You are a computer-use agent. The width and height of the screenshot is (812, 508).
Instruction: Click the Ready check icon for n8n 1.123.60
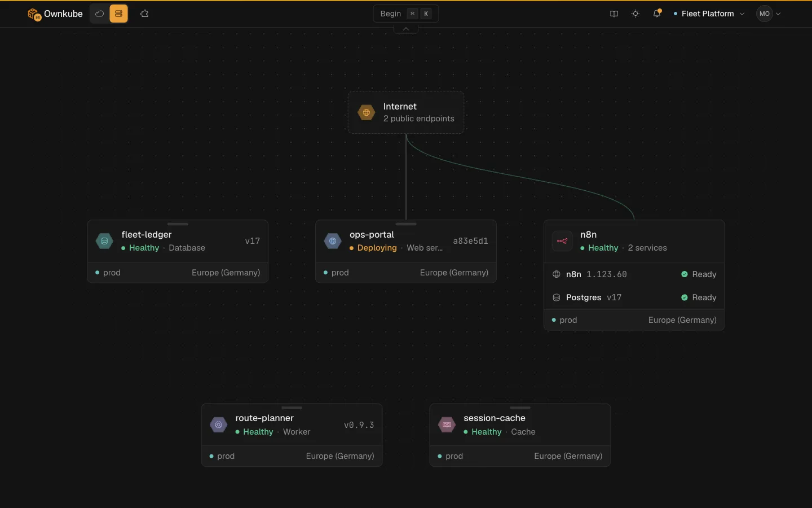(685, 274)
